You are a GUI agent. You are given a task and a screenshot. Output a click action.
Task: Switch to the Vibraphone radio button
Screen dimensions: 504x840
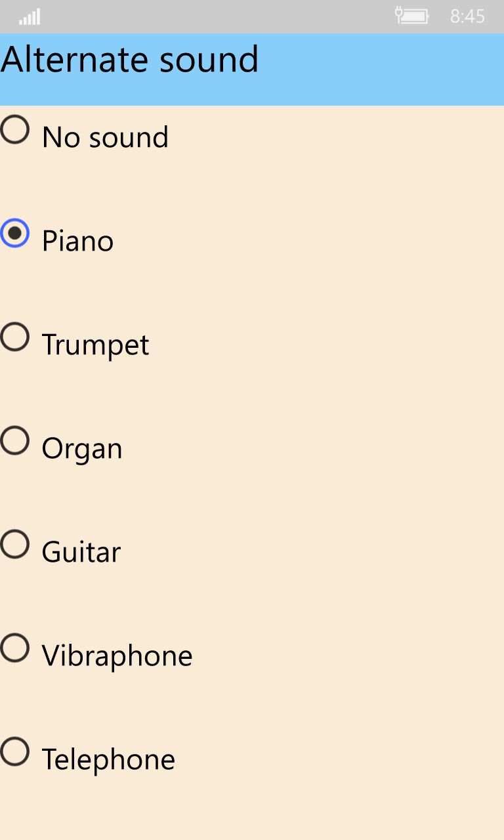14,648
